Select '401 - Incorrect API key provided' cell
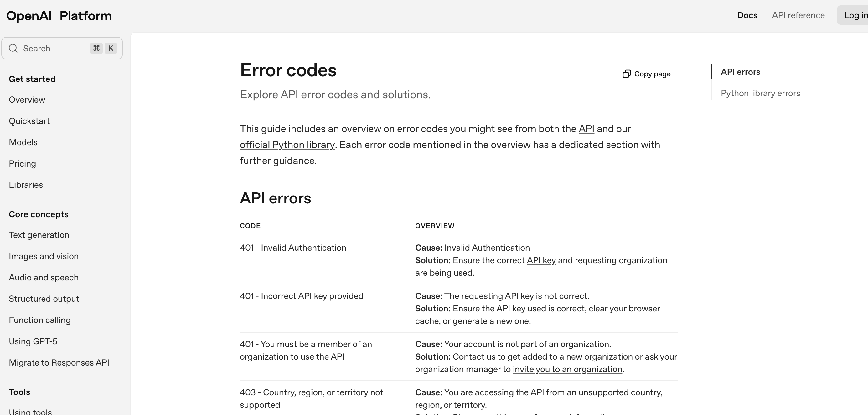Image resolution: width=868 pixels, height=415 pixels. [x=302, y=296]
